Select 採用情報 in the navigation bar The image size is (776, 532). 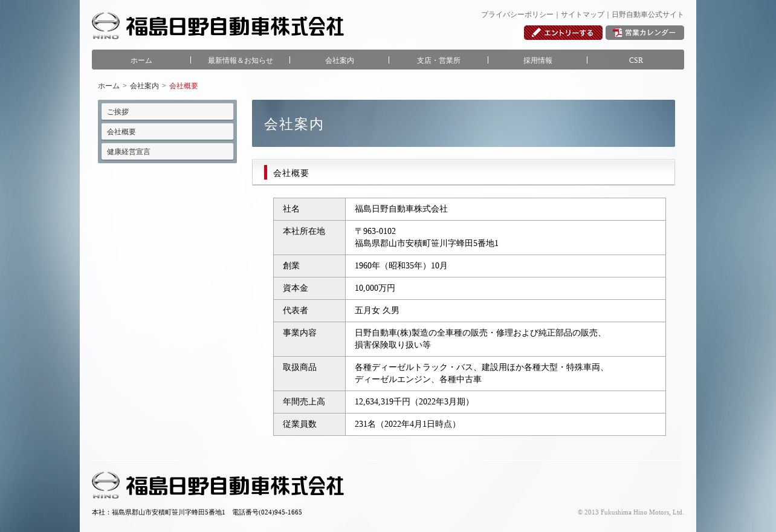[x=538, y=60]
